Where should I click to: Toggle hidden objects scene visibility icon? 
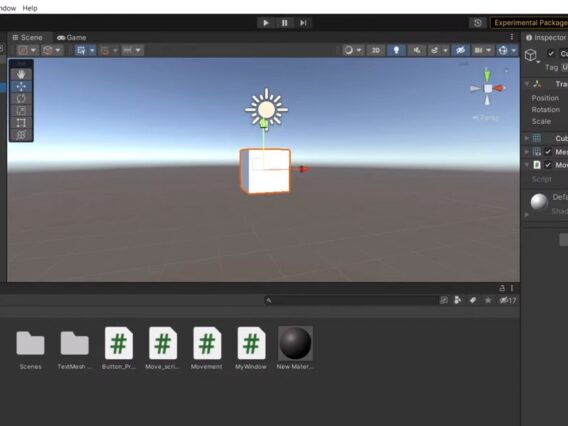pyautogui.click(x=460, y=50)
